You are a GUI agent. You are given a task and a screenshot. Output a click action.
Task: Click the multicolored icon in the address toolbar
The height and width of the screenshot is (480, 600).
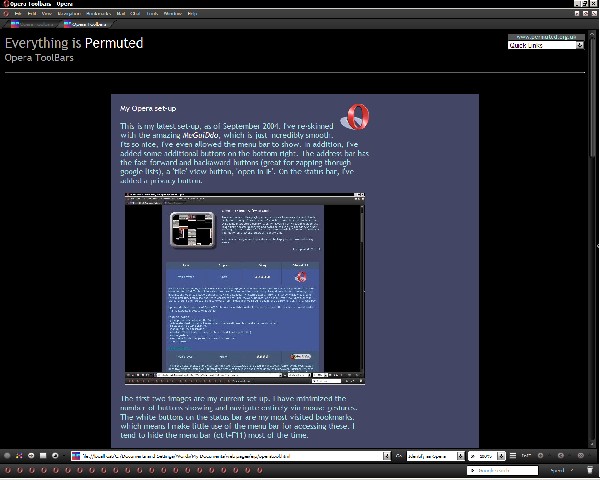19,456
